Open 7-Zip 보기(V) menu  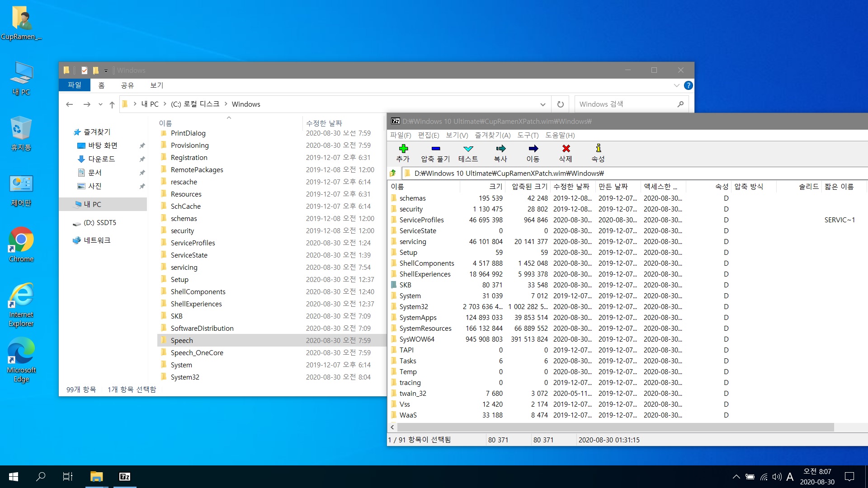point(457,135)
